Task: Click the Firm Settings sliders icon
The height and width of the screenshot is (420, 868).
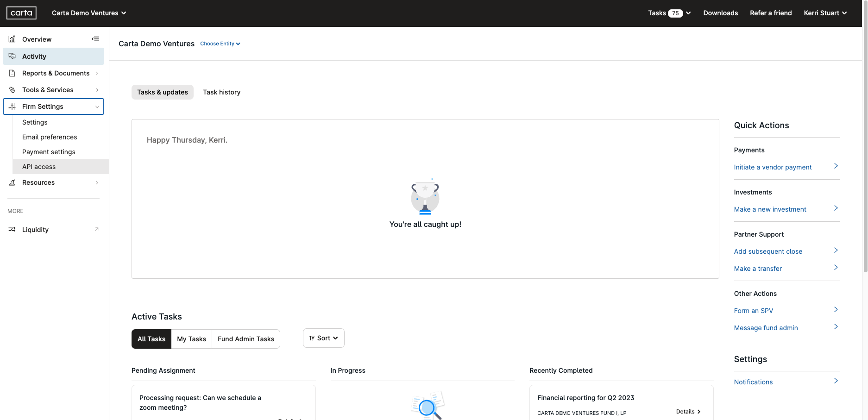Action: 12,107
